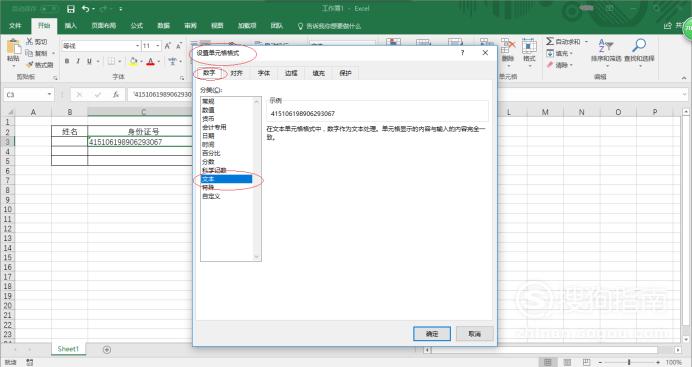
Task: Switch to the 插入 Insert ribbon tab
Action: pos(71,26)
